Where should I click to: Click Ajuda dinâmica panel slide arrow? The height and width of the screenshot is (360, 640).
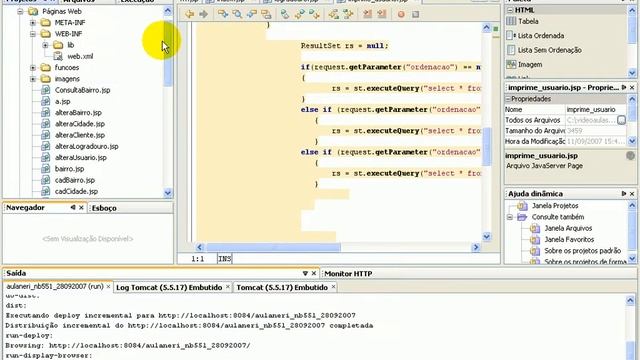pos(624,193)
